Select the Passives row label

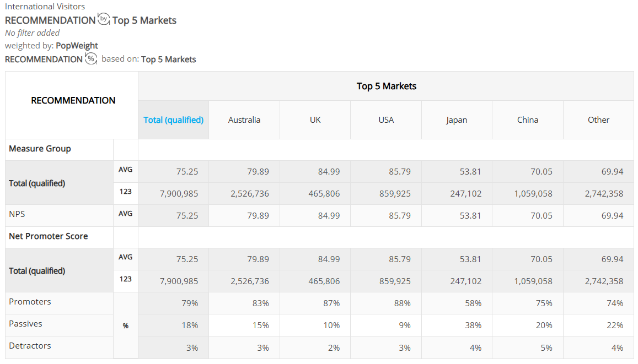click(25, 324)
